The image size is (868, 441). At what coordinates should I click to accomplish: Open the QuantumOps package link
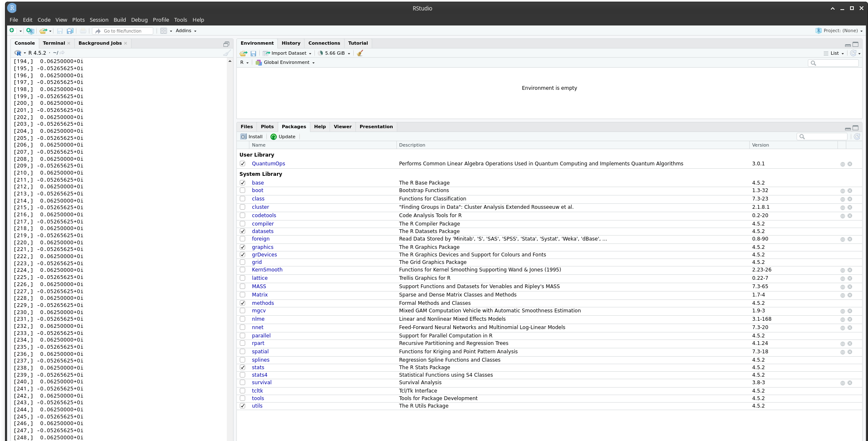pyautogui.click(x=268, y=164)
